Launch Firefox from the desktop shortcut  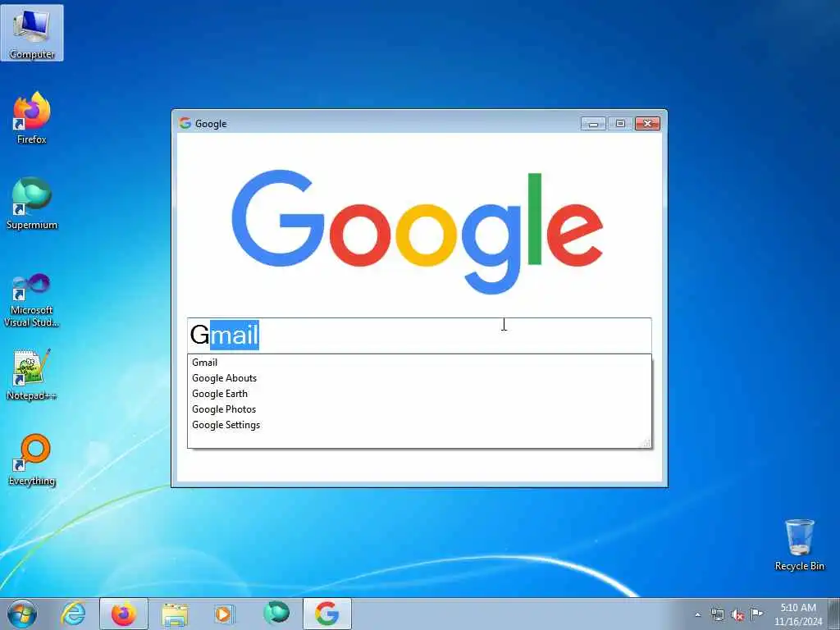coord(32,118)
